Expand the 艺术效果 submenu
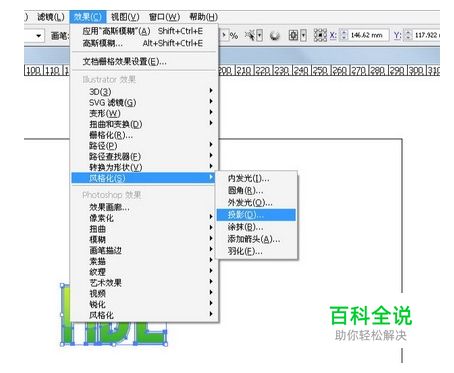Viewport: 454px width, 373px height. (144, 283)
